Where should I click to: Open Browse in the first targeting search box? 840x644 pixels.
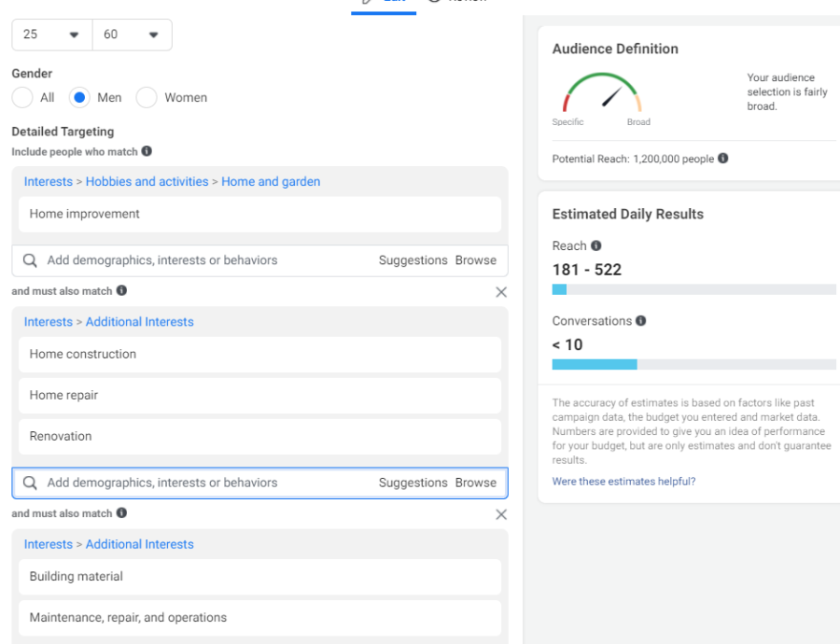(x=476, y=260)
